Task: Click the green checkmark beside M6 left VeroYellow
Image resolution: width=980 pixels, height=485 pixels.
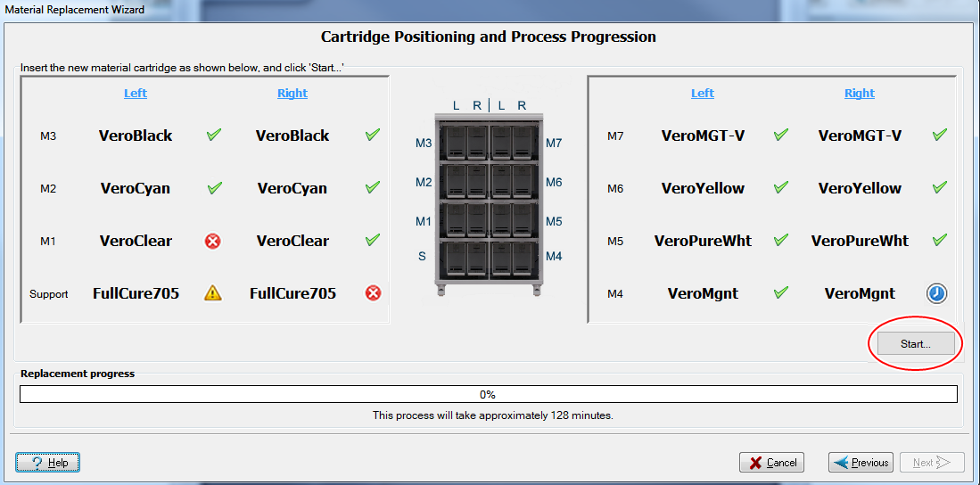Action: coord(781,188)
